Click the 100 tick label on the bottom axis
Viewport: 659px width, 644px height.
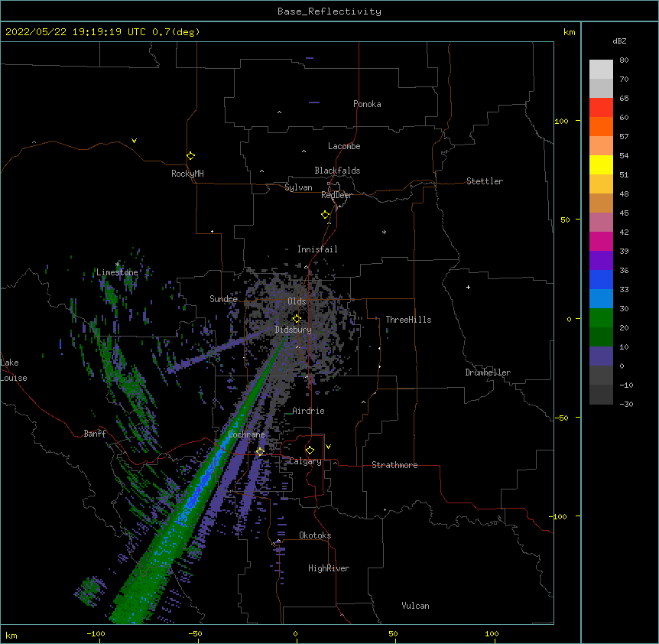click(x=492, y=633)
